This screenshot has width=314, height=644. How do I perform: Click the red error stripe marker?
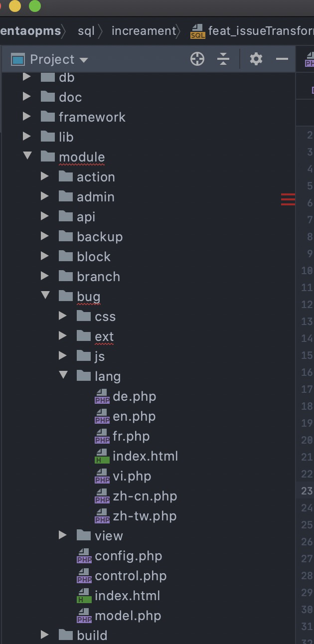(288, 200)
